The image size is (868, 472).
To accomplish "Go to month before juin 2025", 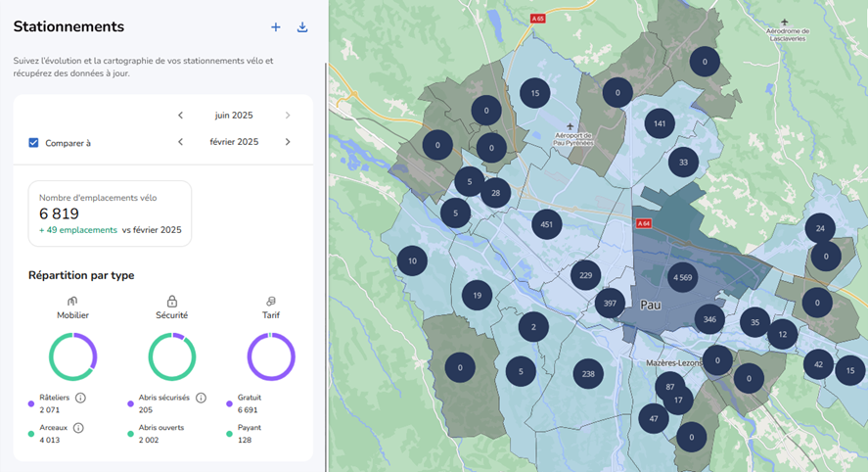I will [x=180, y=116].
